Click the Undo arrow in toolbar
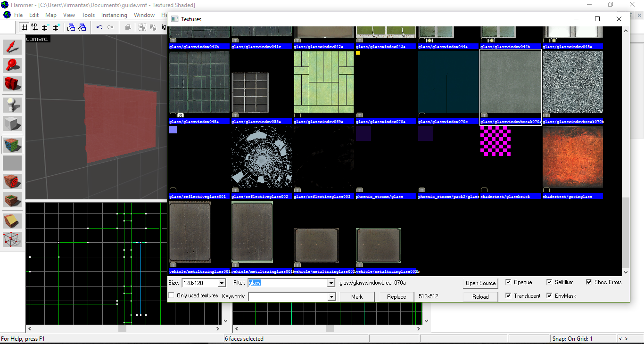This screenshot has width=644, height=344. click(x=99, y=27)
